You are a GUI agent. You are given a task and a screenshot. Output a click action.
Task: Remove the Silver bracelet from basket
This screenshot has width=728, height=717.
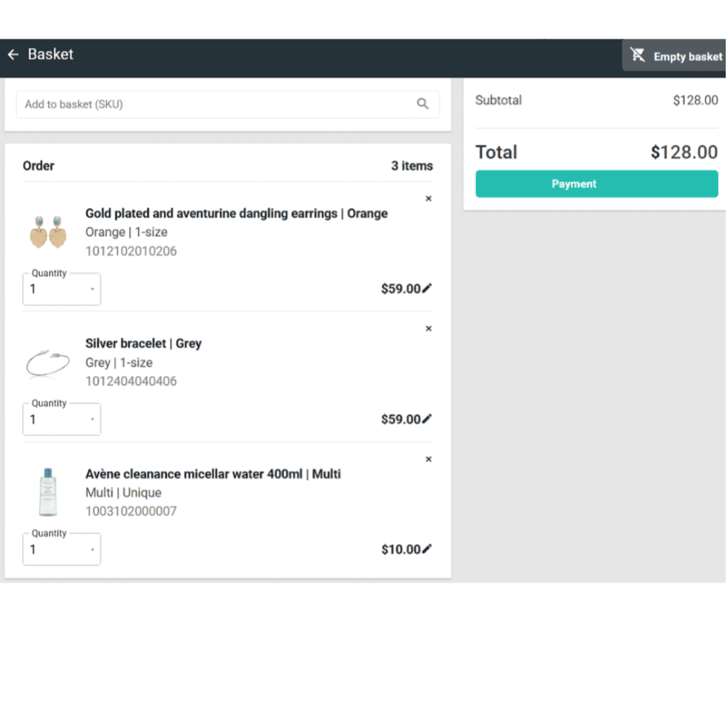tap(428, 329)
